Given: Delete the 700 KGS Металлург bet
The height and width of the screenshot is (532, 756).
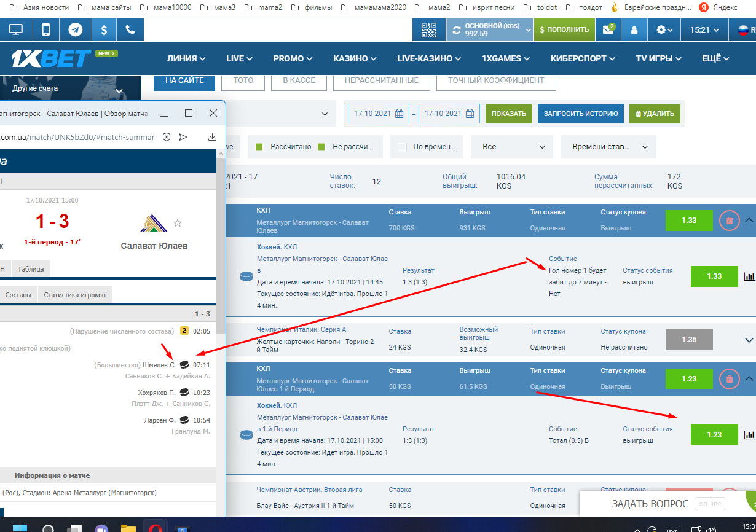Looking at the screenshot, I should [730, 220].
